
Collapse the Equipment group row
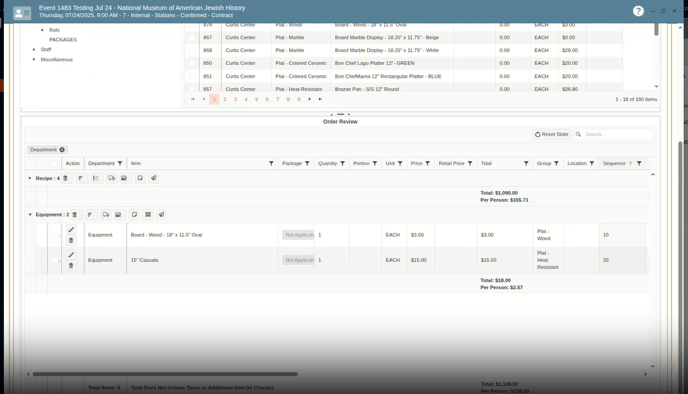30,215
